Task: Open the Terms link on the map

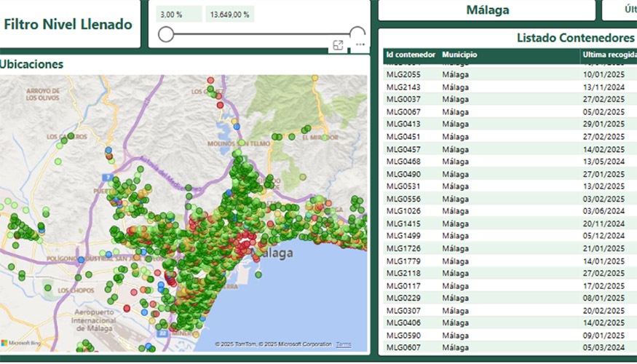Action: pos(344,344)
